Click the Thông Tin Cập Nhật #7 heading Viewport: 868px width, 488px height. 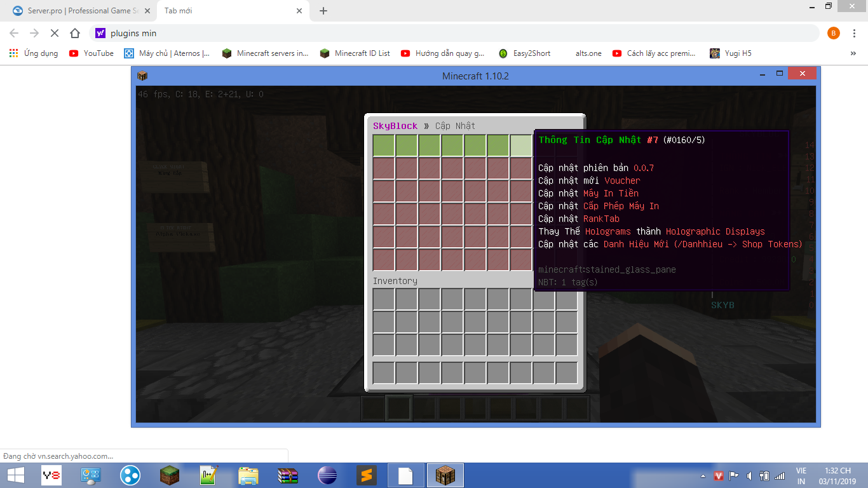pyautogui.click(x=599, y=140)
